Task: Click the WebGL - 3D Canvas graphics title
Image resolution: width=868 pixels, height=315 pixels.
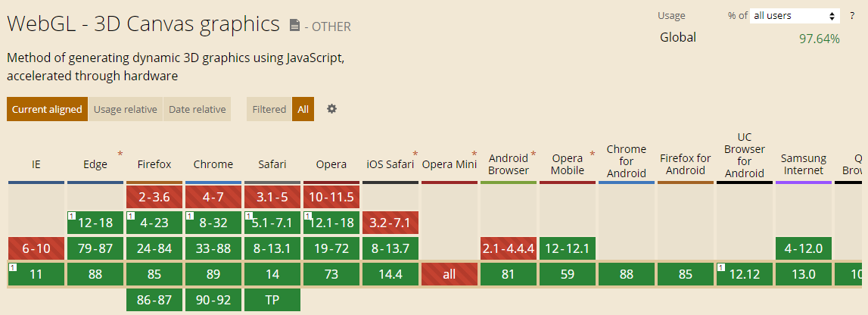Action: click(x=143, y=23)
